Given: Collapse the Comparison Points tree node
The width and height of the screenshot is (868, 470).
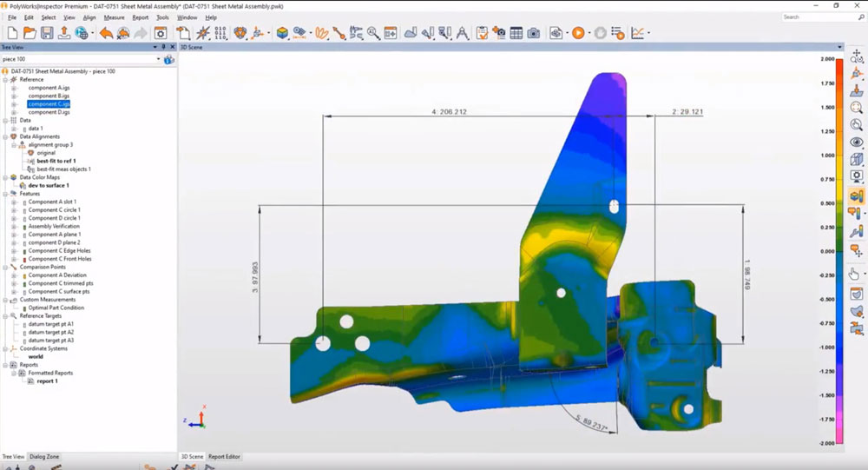Looking at the screenshot, I should (5, 268).
